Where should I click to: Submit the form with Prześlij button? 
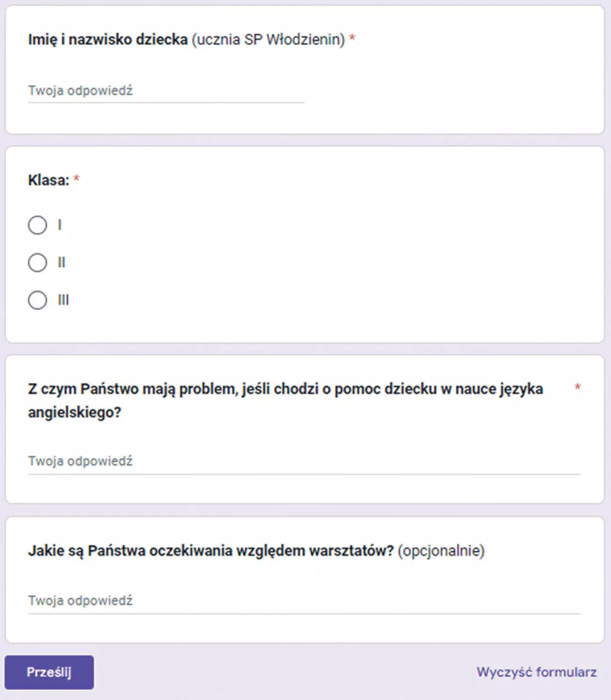coord(49,672)
